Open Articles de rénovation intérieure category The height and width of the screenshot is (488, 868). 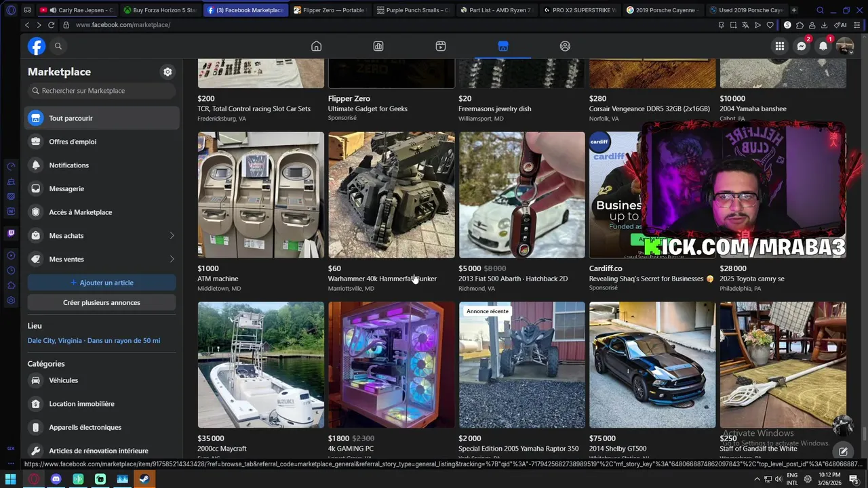102,451
